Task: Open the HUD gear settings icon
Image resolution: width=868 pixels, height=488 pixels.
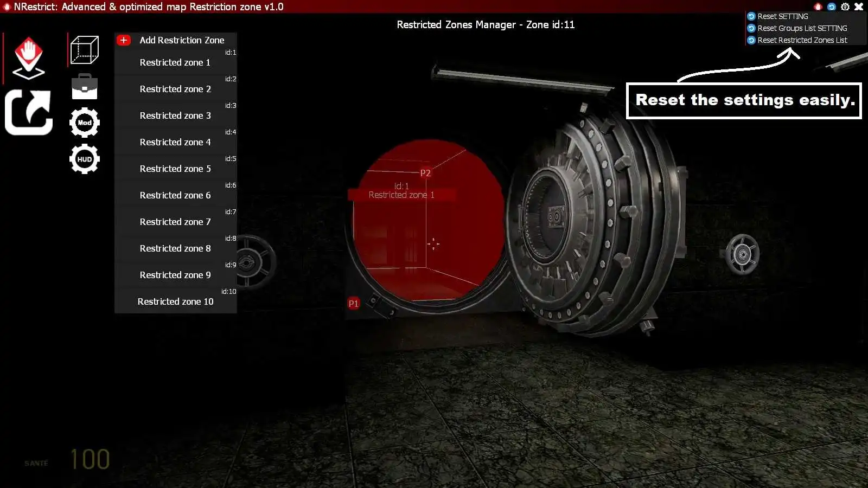Action: click(x=85, y=159)
